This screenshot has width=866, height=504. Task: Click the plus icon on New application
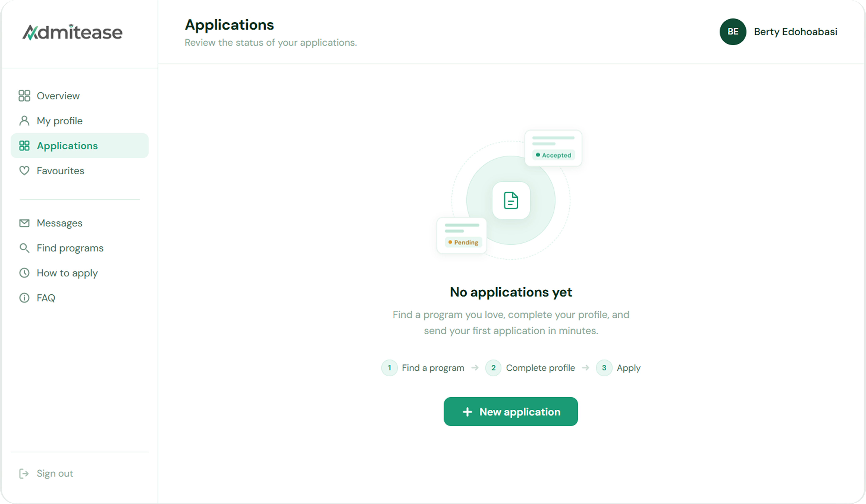tap(467, 412)
